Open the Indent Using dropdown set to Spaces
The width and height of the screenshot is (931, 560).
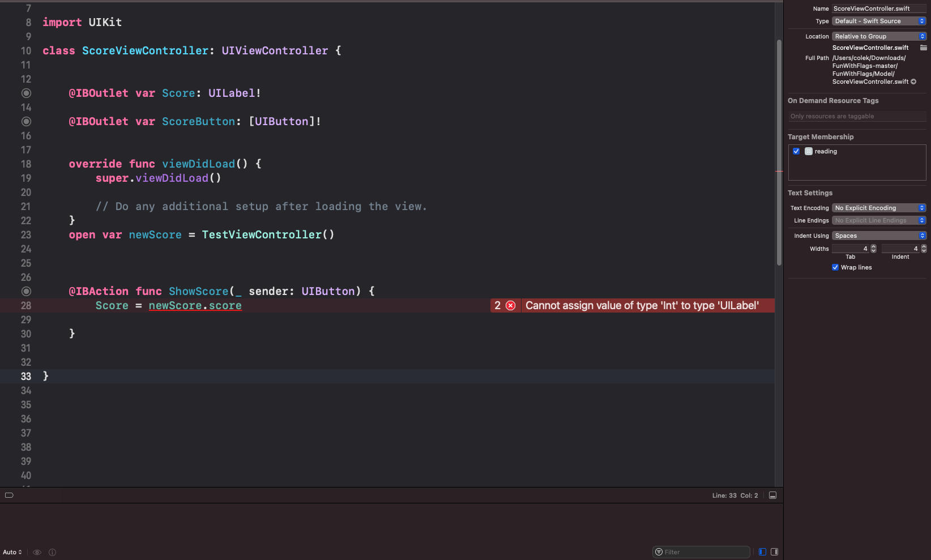tap(878, 236)
